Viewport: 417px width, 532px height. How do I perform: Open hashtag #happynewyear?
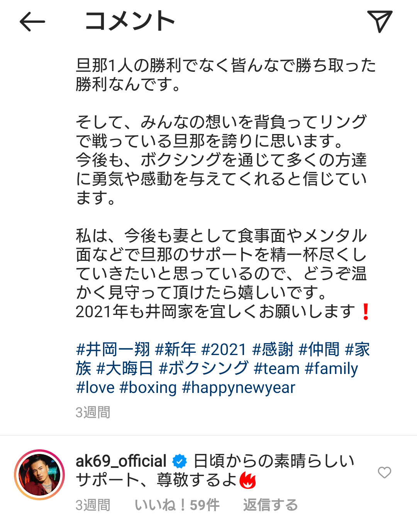coord(239,388)
